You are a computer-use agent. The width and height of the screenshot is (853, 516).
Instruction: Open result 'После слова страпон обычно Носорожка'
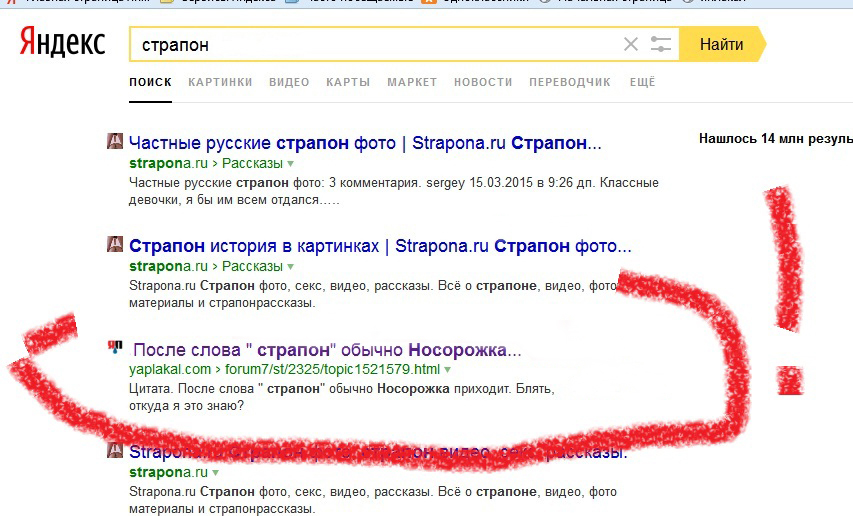click(x=327, y=350)
